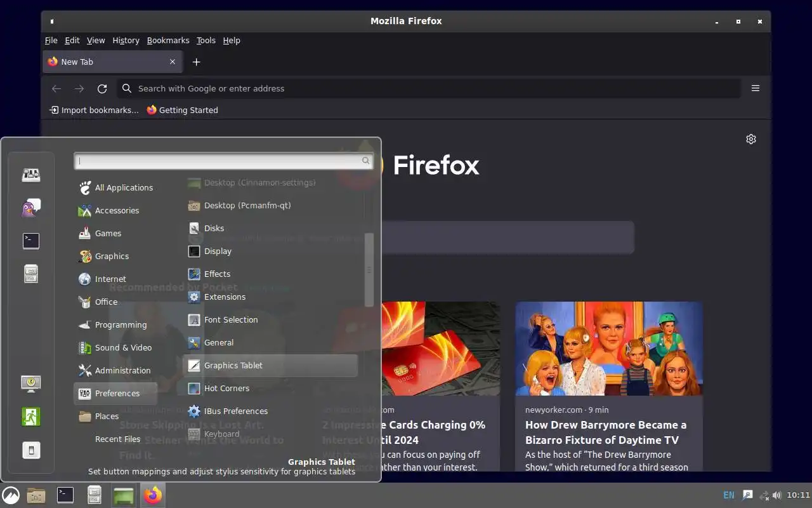Open IBus Preferences

[x=270, y=411]
